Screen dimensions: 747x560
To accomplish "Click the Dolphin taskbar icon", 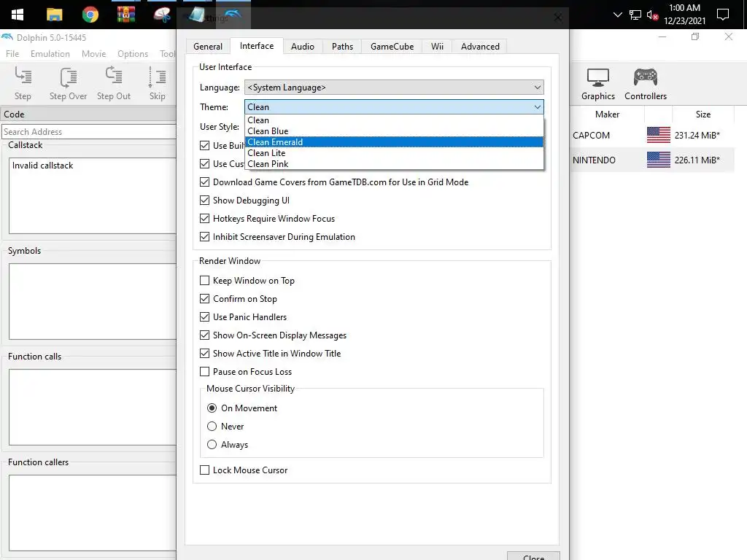I will tap(233, 15).
